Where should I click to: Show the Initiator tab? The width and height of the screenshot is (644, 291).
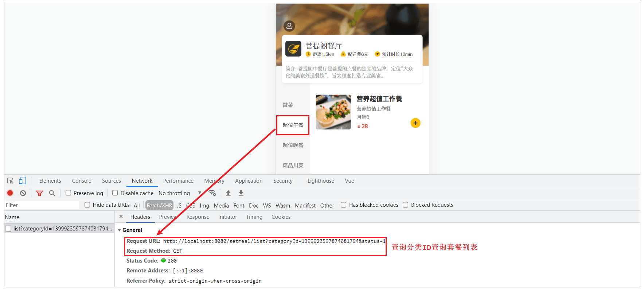coord(227,217)
